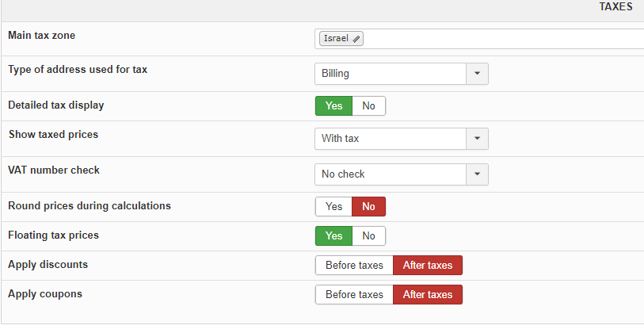The image size is (644, 333).
Task: Click the pencil edit icon beside Israel
Action: [x=357, y=38]
